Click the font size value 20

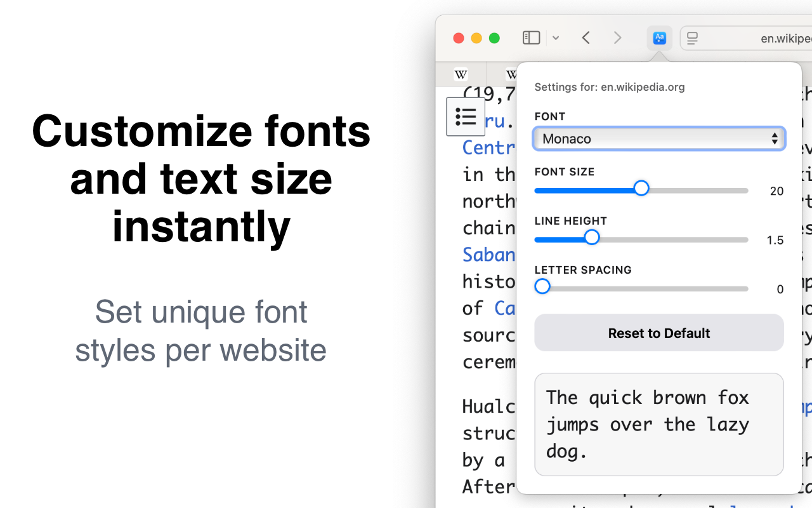[776, 191]
